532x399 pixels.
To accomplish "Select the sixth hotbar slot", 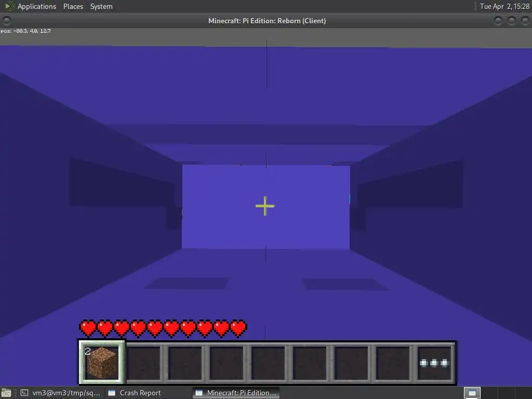I will 310,363.
